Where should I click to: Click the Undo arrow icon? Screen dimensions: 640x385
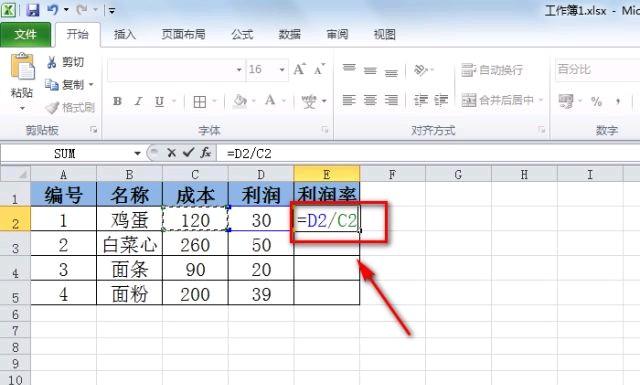[52, 9]
